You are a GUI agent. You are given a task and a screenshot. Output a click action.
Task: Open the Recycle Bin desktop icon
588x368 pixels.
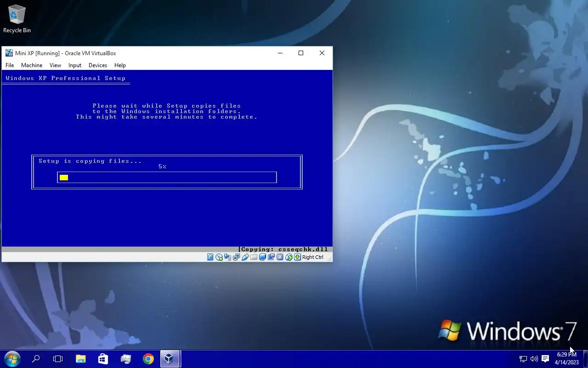coord(17,19)
